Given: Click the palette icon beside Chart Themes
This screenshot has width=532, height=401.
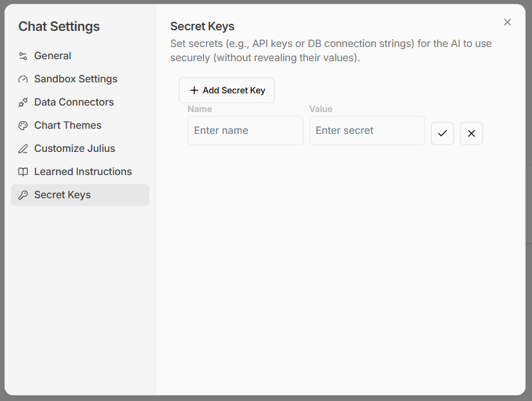Looking at the screenshot, I should [x=23, y=126].
